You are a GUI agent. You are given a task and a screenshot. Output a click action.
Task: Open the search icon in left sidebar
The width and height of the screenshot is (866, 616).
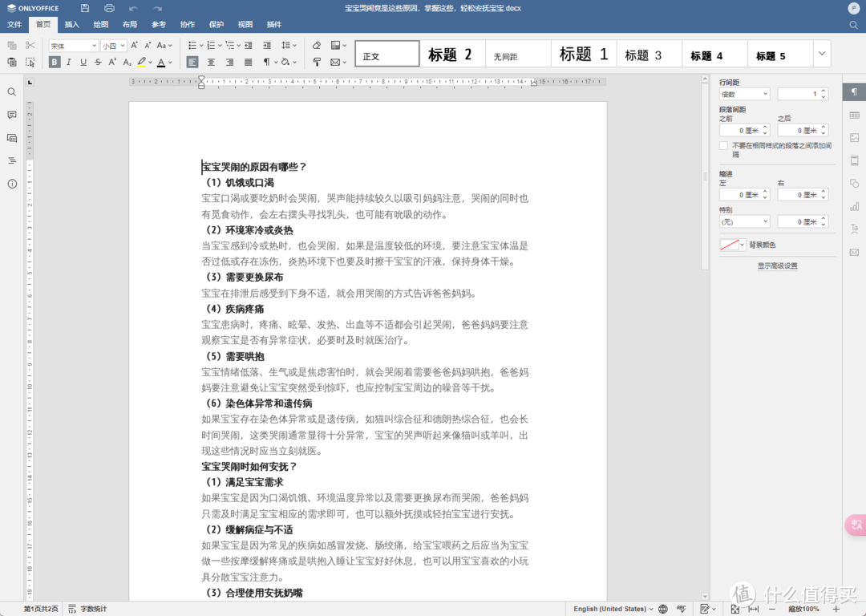click(12, 91)
